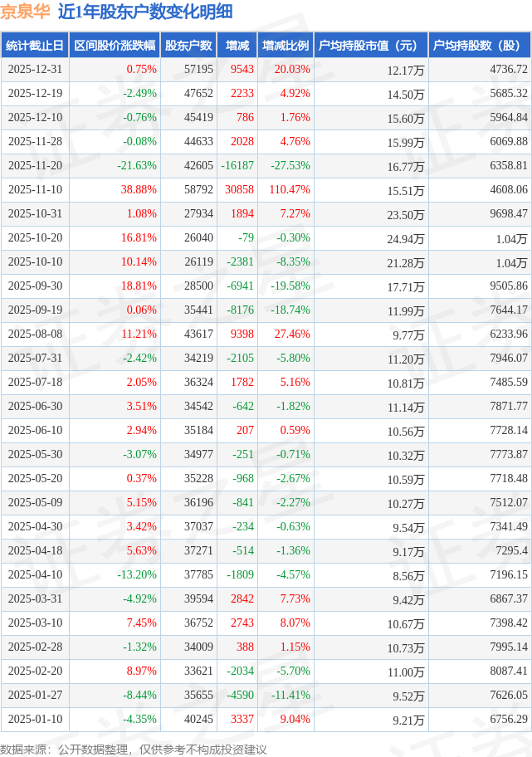Click the change ratio -27.53%
Image resolution: width=532 pixels, height=757 pixels.
290,165
